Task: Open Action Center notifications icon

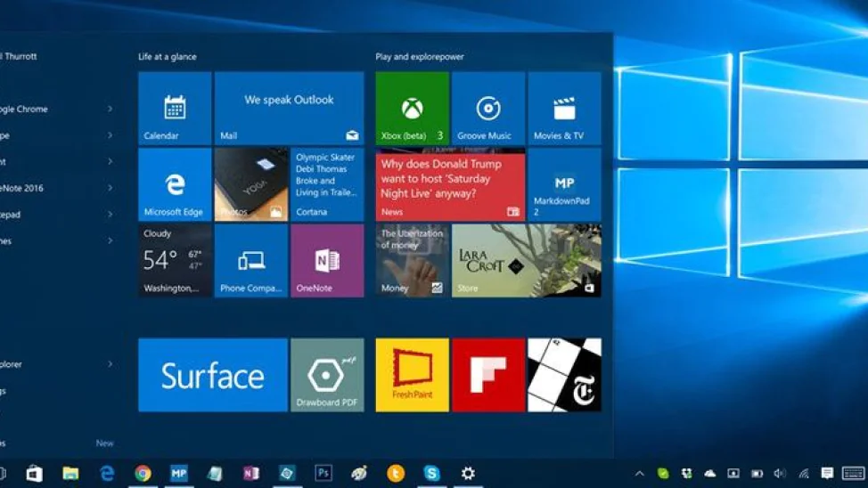Action: pos(827,474)
